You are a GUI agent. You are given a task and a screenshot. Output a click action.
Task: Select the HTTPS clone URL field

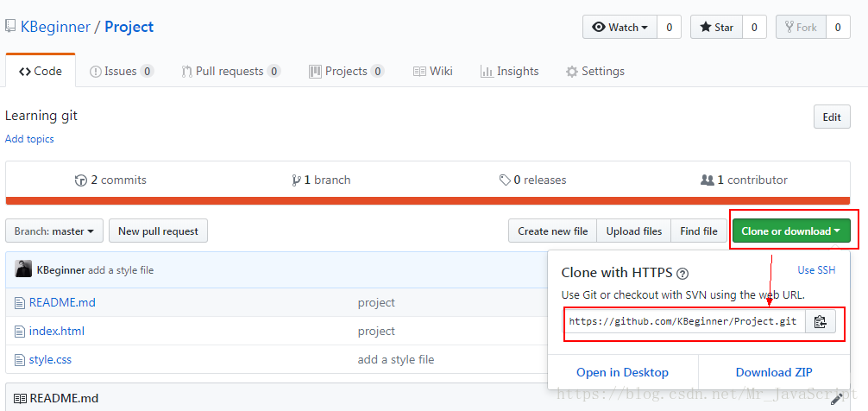pyautogui.click(x=685, y=321)
